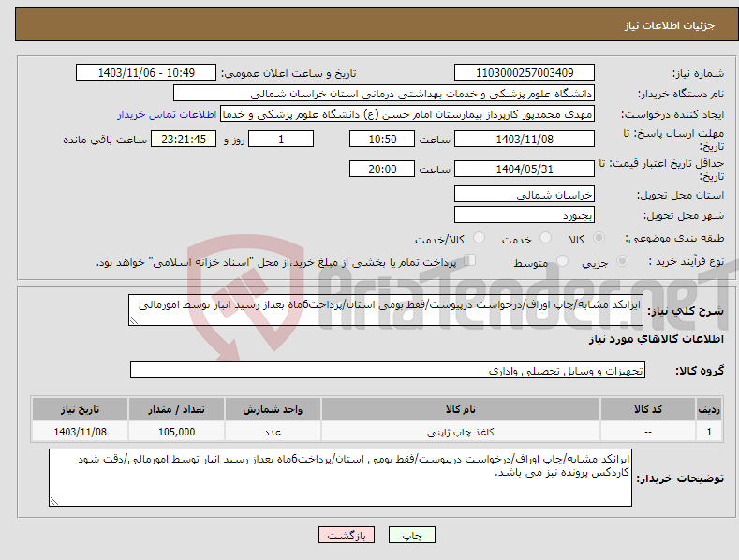This screenshot has height=560, width=739.
Task: Click the unit cell عدد
Action: 273,432
